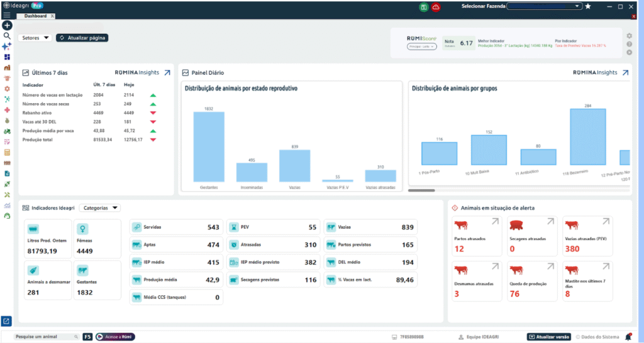This screenshot has height=343, width=644.
Task: Open Rumina Insights arrow in Painel Diário
Action: (625, 73)
